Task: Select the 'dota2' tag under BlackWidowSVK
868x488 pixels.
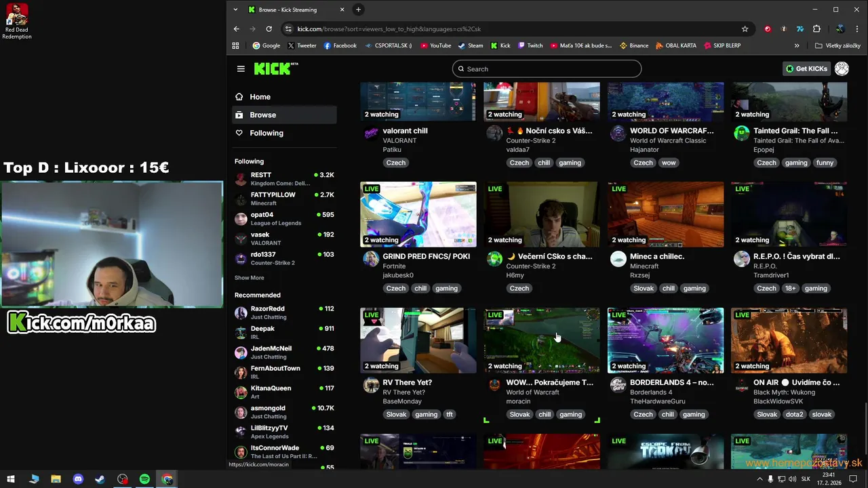Action: 794,414
